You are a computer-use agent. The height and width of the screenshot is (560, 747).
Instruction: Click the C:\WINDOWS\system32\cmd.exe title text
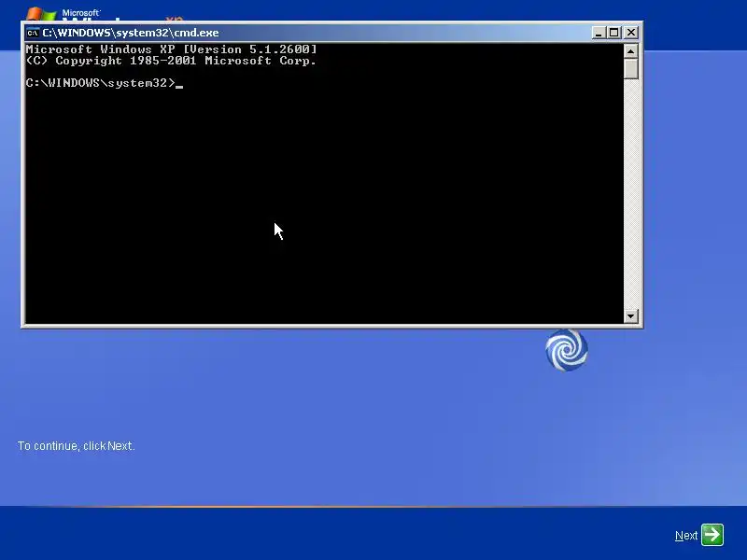click(131, 33)
